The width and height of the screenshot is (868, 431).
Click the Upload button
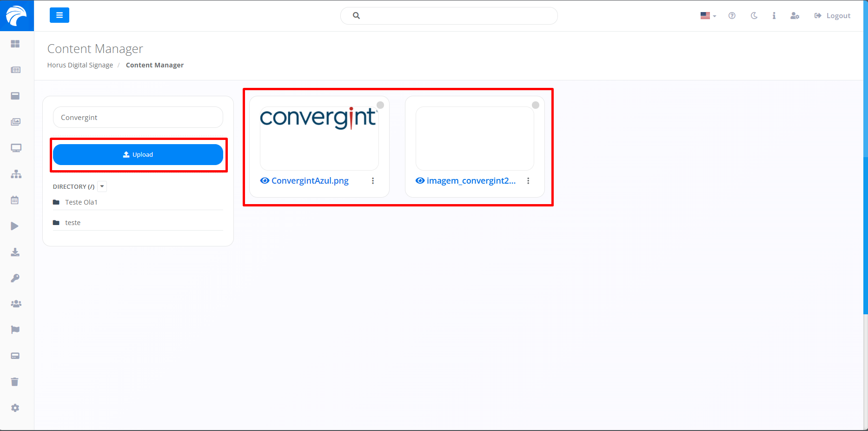(138, 154)
